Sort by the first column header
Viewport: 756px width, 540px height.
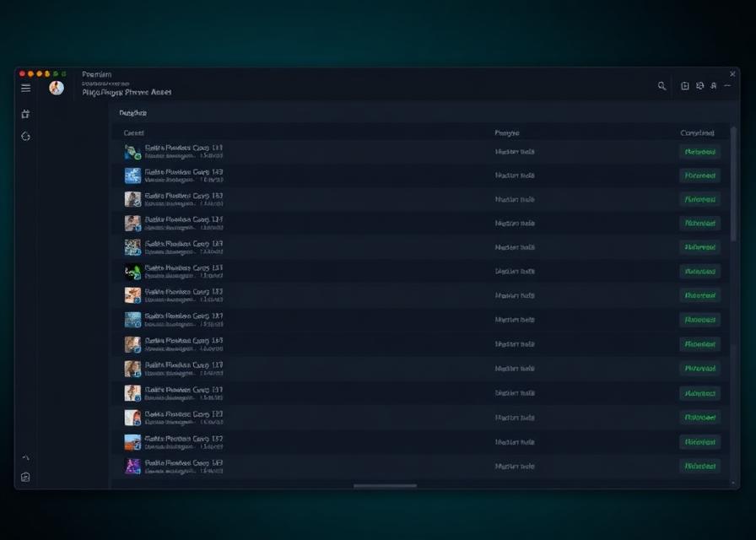pyautogui.click(x=133, y=132)
